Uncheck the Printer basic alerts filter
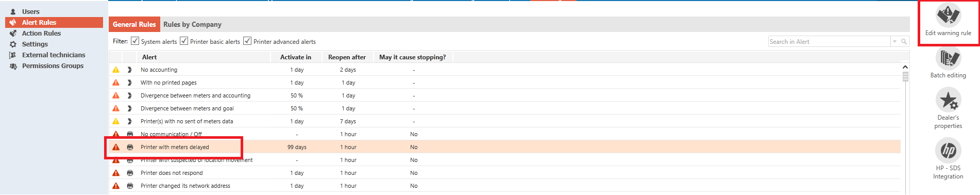Image resolution: width=980 pixels, height=195 pixels. [184, 41]
